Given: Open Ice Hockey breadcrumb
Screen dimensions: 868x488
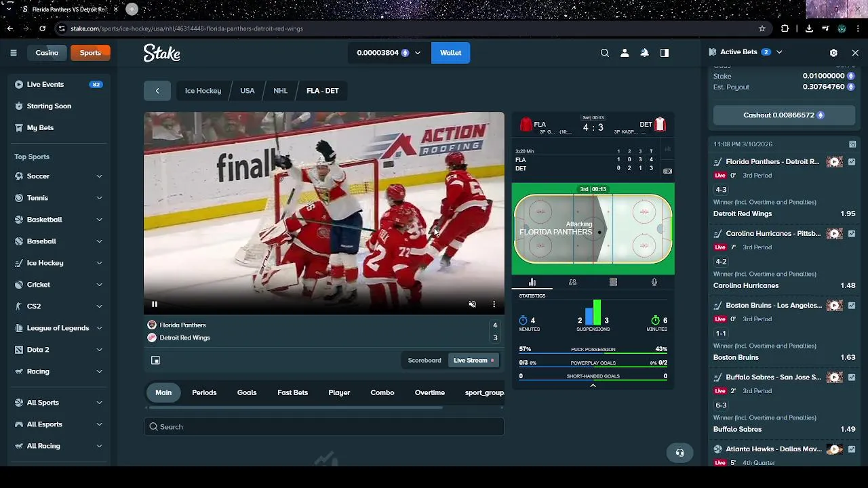Looking at the screenshot, I should pos(203,91).
